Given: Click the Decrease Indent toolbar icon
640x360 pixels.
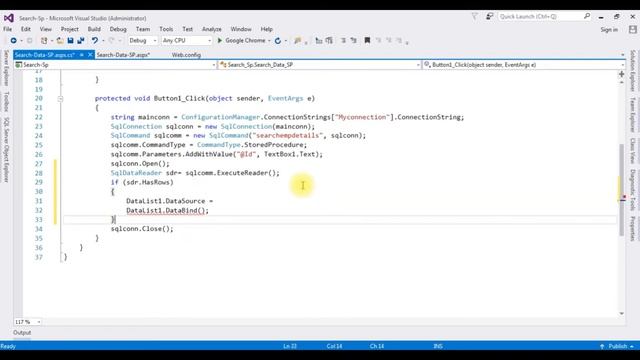Looking at the screenshot, I should 319,40.
